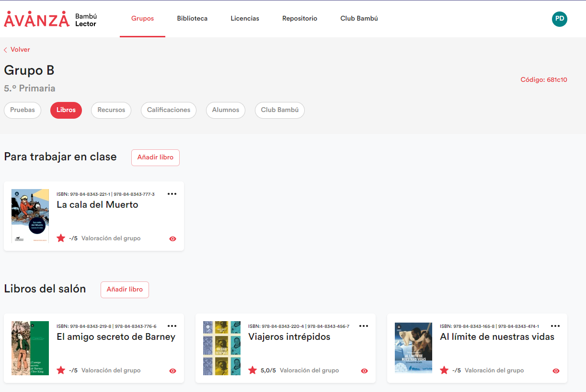Click Añadir libro under Para trabajar en clase
The width and height of the screenshot is (586, 392).
[x=155, y=157]
